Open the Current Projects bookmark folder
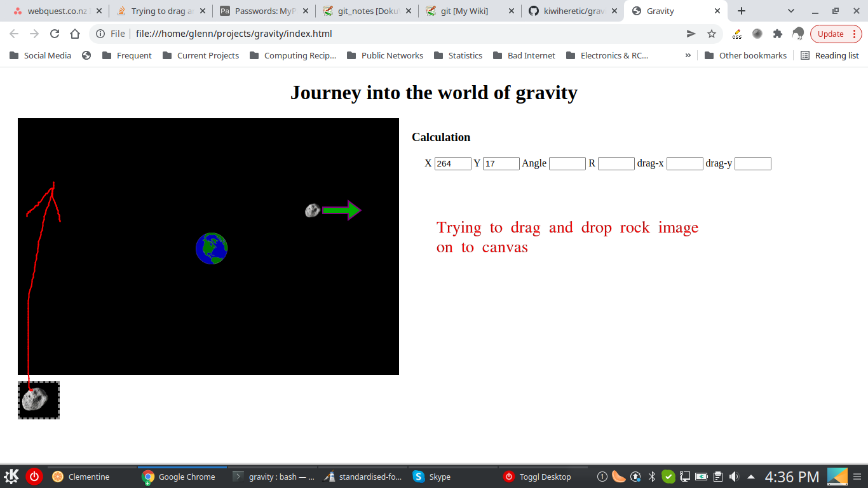868x488 pixels. coord(201,55)
